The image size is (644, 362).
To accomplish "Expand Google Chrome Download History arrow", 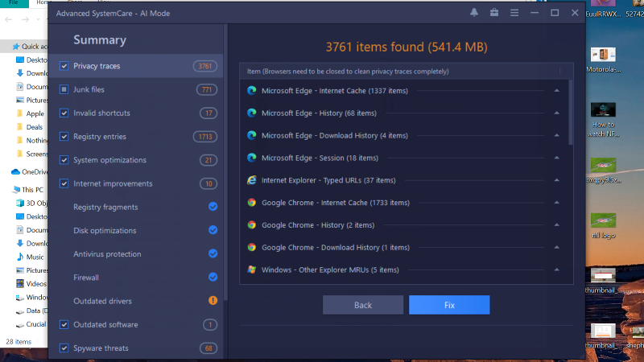I will coord(556,247).
